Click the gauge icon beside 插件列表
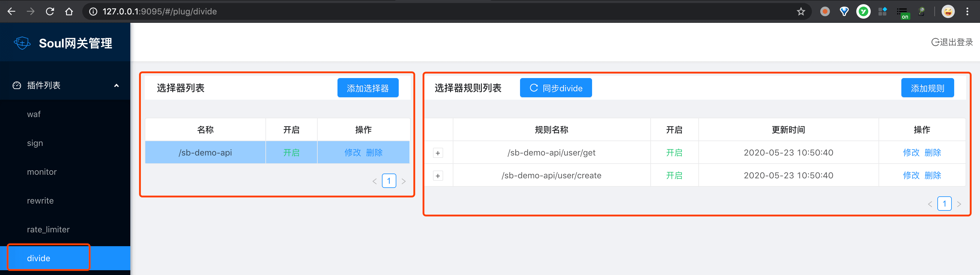This screenshot has height=275, width=980. [x=17, y=86]
